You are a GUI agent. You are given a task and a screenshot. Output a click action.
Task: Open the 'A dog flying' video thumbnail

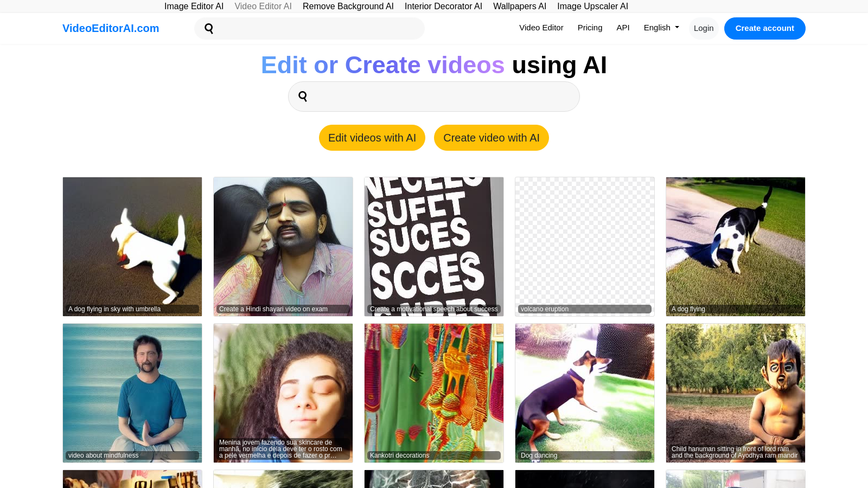tap(736, 247)
